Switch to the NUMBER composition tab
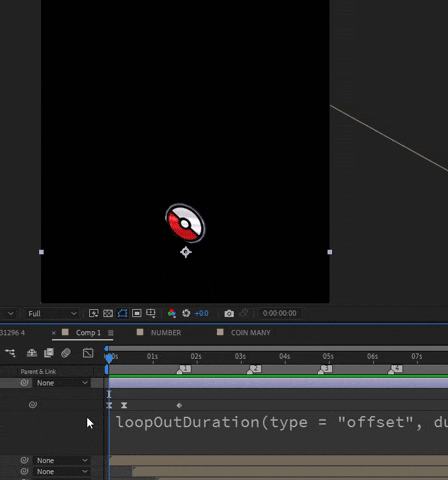Image resolution: width=448 pixels, height=480 pixels. click(166, 333)
